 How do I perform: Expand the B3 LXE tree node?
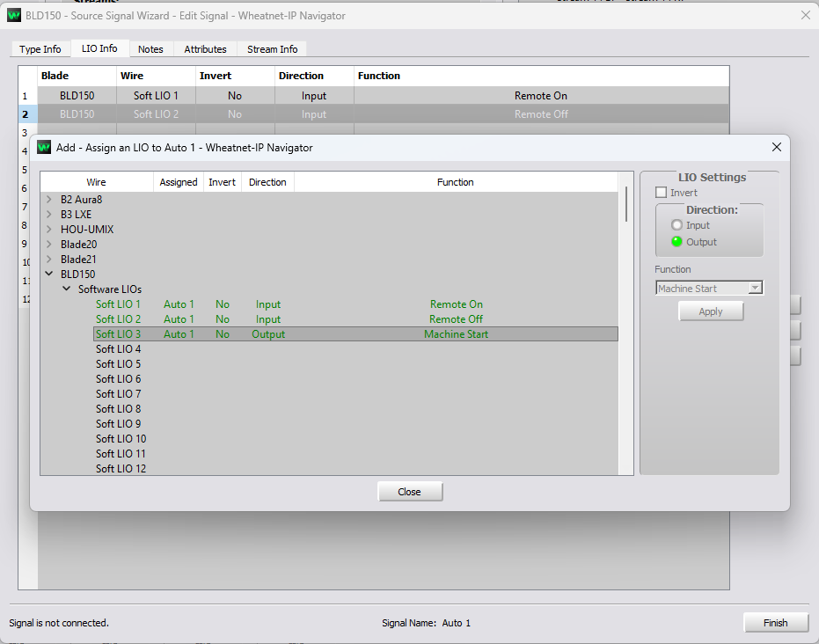point(49,214)
